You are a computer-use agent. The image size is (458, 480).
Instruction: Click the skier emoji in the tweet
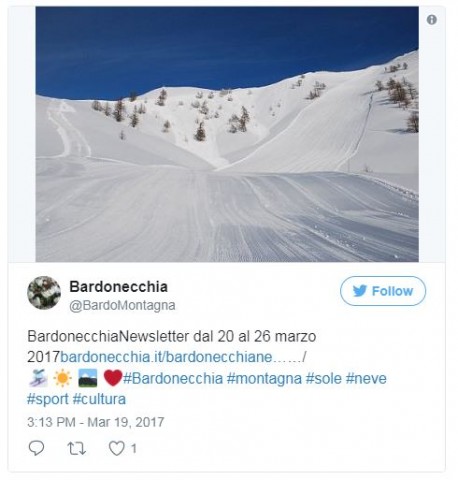(x=38, y=378)
